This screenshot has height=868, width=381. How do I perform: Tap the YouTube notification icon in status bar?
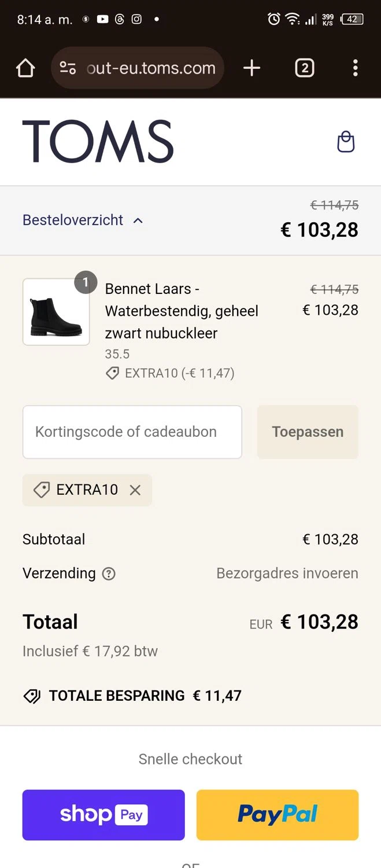pyautogui.click(x=102, y=19)
